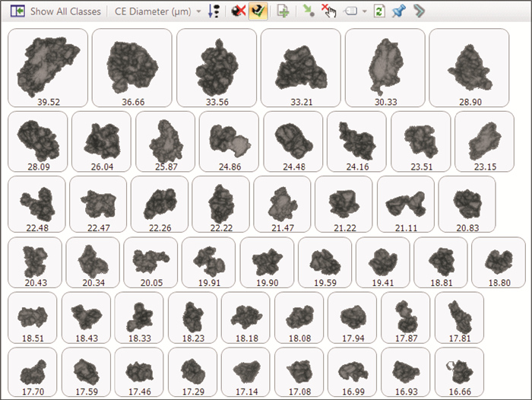This screenshot has width=532, height=400.
Task: Toggle the blue pin icon
Action: (398, 11)
